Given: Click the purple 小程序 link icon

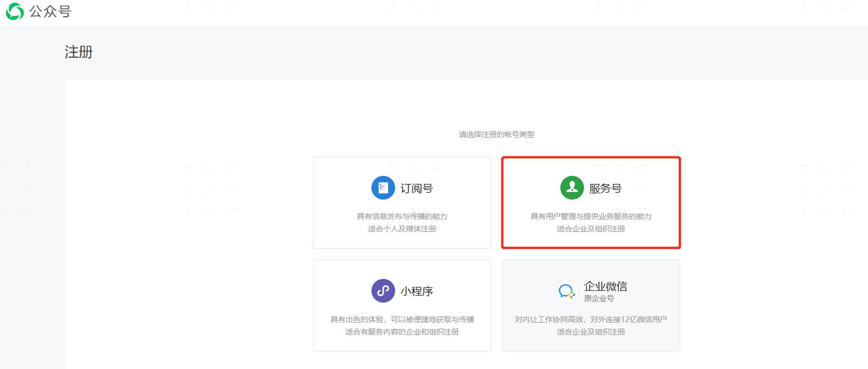Looking at the screenshot, I should (383, 291).
